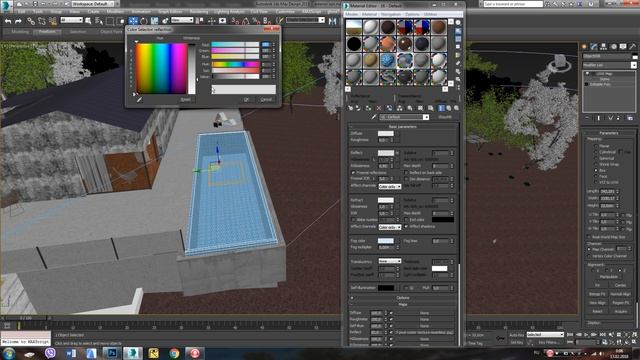Switch to the Modeling ribbon tab

[x=20, y=32]
